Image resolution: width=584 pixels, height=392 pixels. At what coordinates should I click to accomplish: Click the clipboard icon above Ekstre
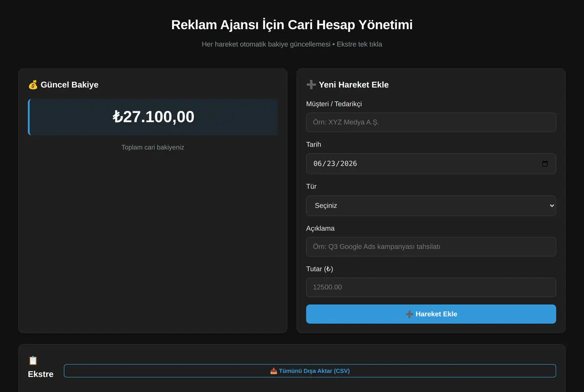[x=33, y=360]
